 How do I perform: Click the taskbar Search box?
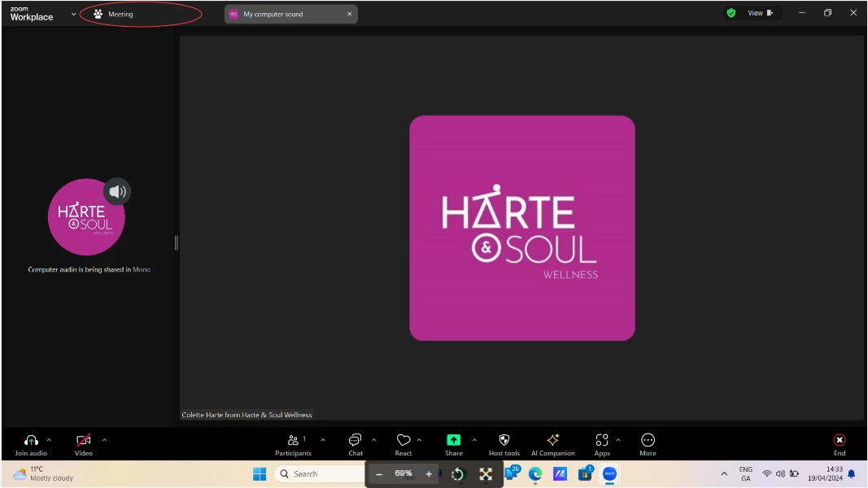(x=321, y=474)
